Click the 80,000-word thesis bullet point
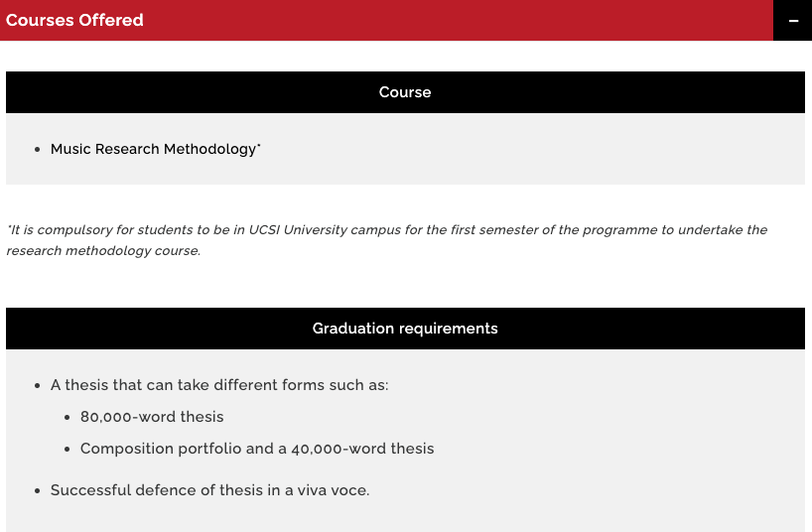 click(68, 417)
